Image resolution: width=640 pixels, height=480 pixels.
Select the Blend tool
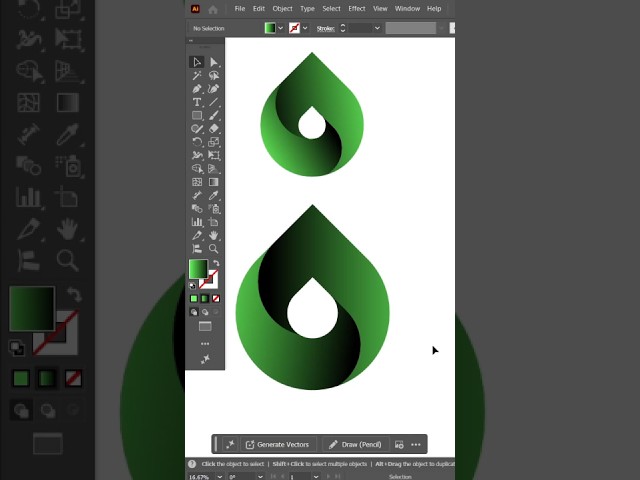pos(197,209)
